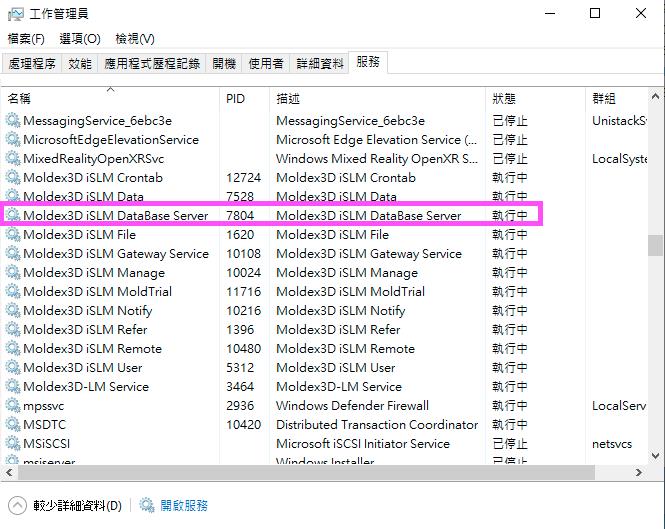Collapse view using the Fewer details arrow
The image size is (665, 529).
17,506
